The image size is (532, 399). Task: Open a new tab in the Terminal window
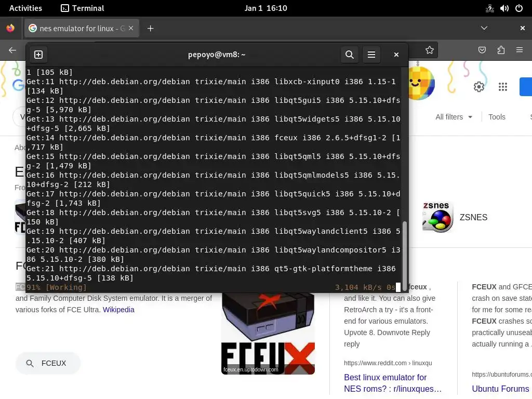coord(38,55)
